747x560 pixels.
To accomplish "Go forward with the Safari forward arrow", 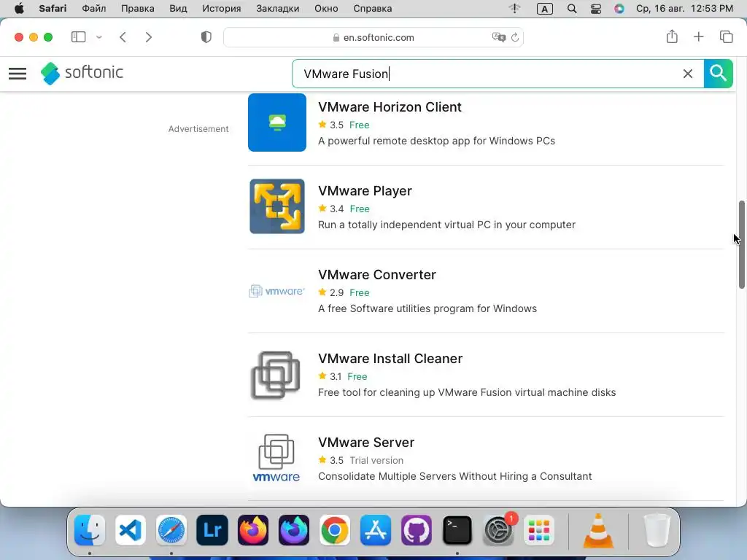I will 149,37.
